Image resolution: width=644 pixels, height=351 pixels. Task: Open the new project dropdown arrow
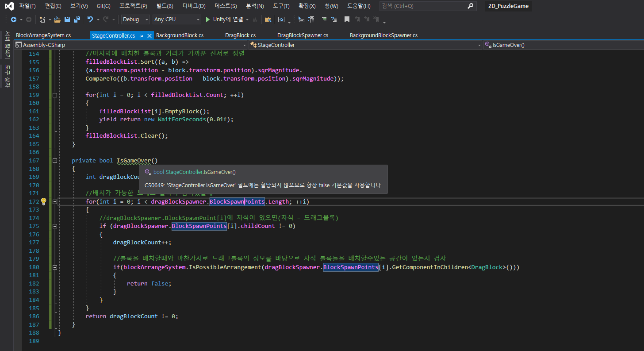pyautogui.click(x=50, y=20)
